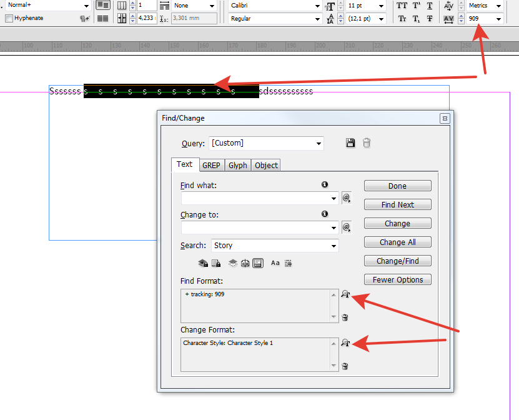
Task: Toggle Include Master Pages search option
Action: [245, 263]
